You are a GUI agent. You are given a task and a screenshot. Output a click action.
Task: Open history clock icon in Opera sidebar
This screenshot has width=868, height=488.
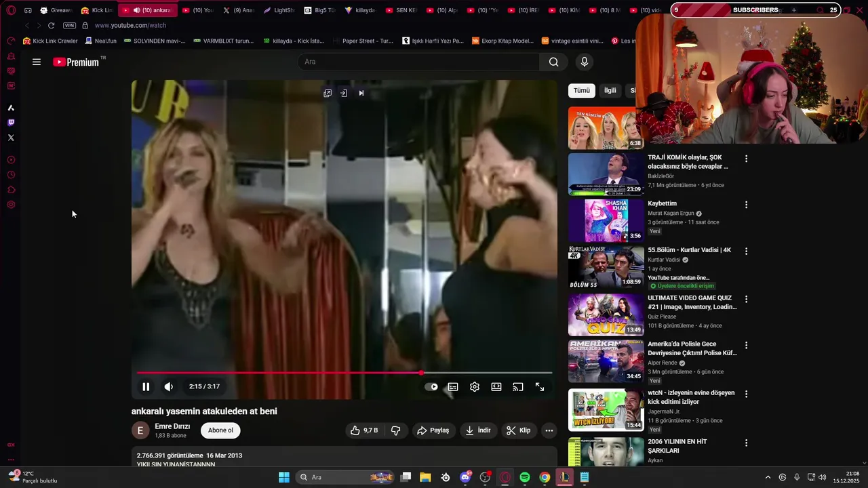pos(11,175)
